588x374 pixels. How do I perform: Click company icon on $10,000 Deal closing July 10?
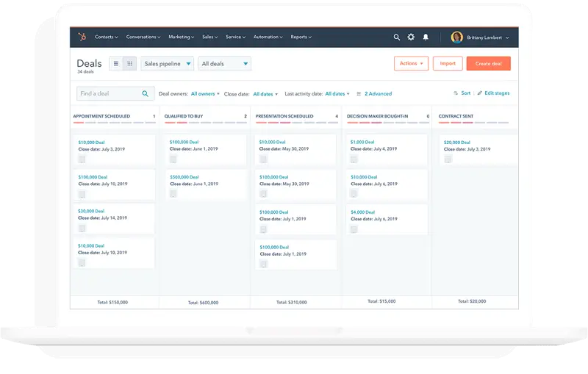coord(82,263)
